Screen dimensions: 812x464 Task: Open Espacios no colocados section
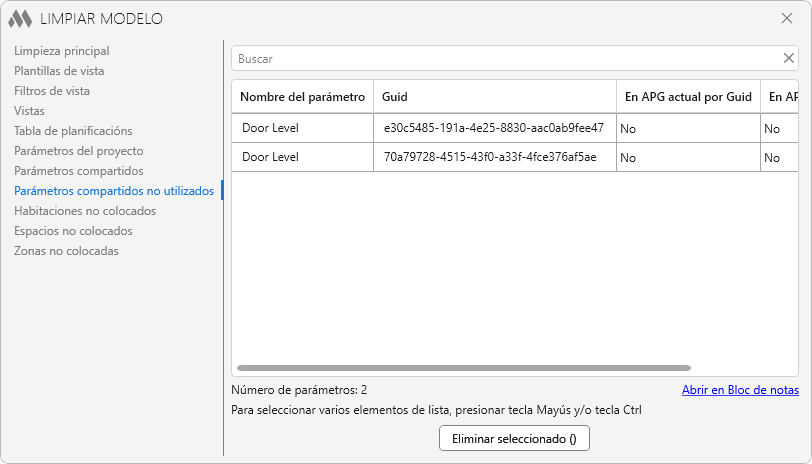[73, 231]
